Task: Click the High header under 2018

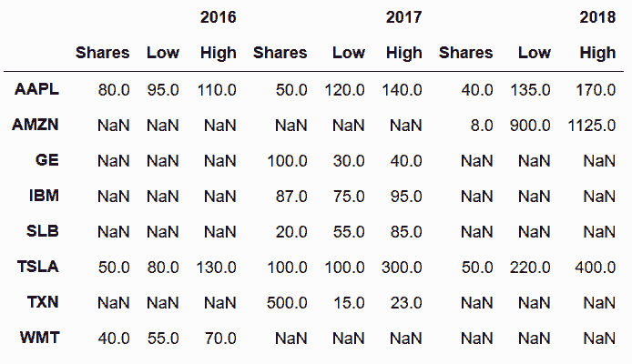Action: 597,53
